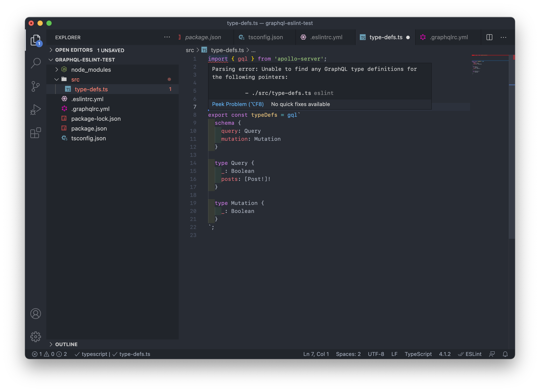
Task: Switch to the tsconfig.json tab
Action: click(x=265, y=37)
